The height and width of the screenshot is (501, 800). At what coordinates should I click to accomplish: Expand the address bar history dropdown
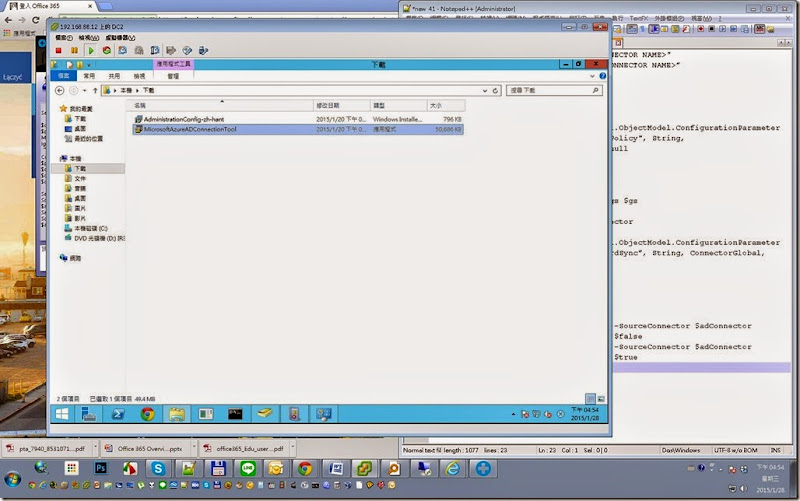[485, 90]
